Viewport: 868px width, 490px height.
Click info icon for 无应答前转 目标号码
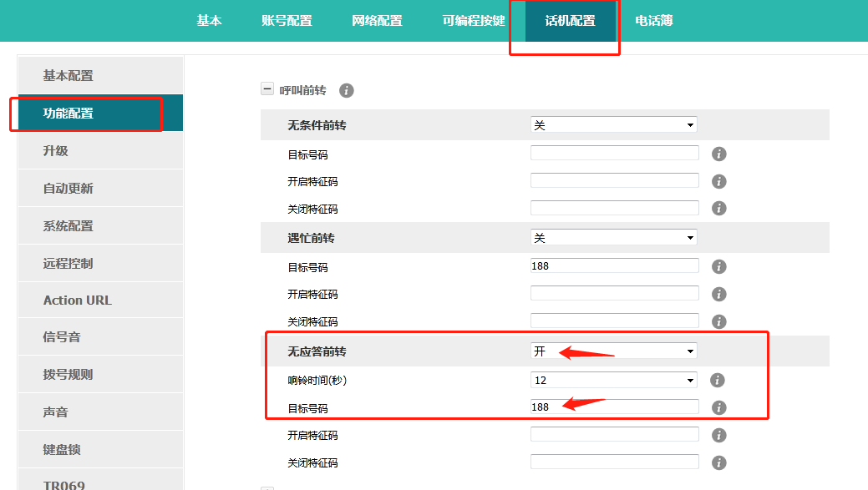click(x=718, y=407)
